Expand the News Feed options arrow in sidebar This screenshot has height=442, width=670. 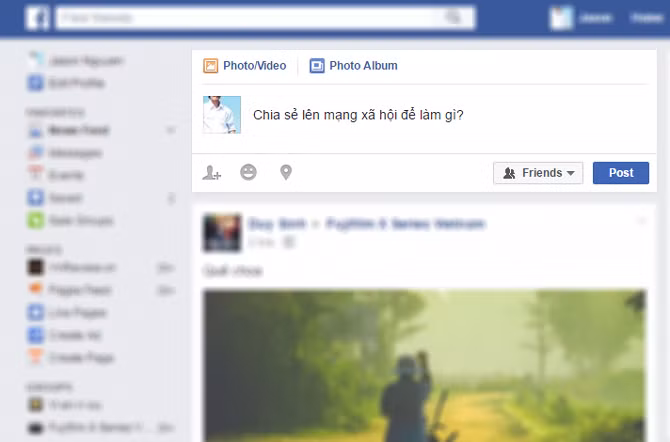tap(171, 131)
